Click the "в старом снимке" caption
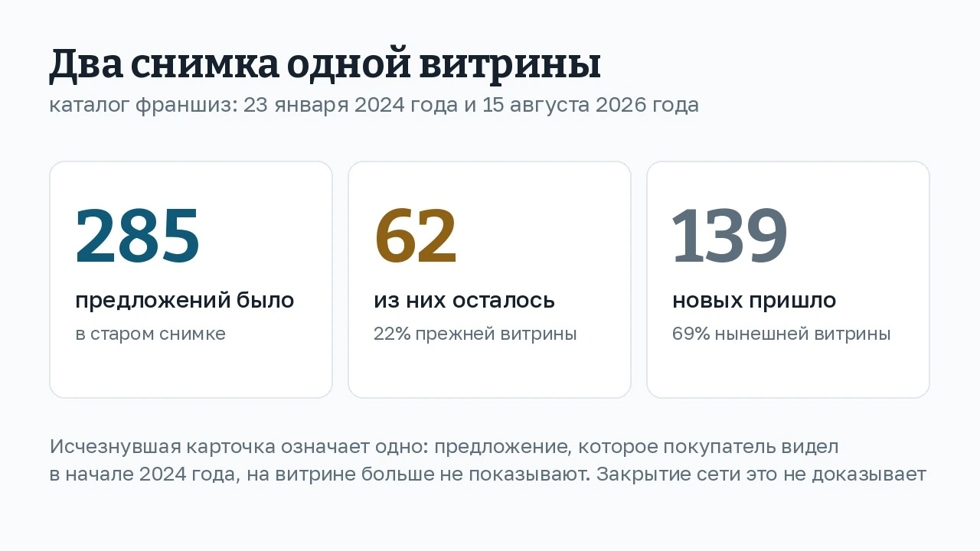This screenshot has width=980, height=551. pyautogui.click(x=150, y=334)
